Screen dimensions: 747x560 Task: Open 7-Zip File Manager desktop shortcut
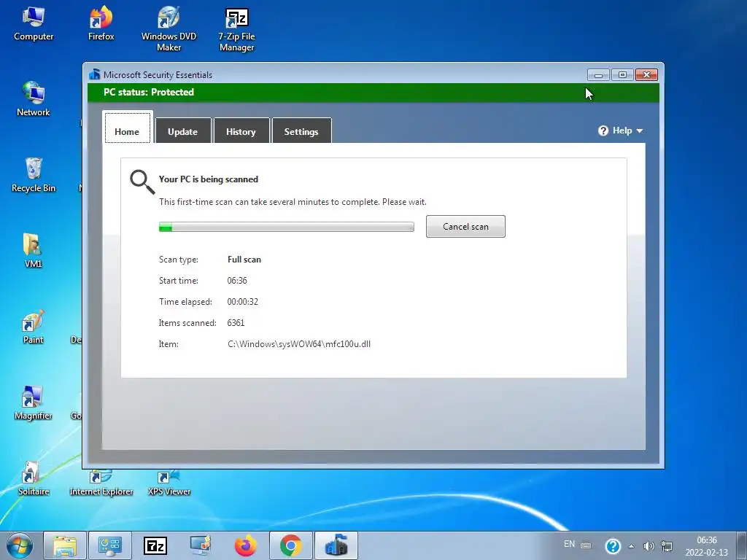tap(237, 28)
